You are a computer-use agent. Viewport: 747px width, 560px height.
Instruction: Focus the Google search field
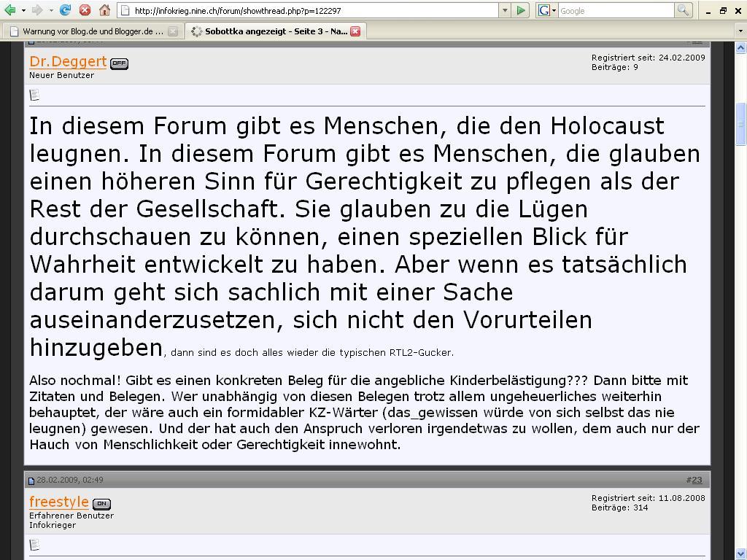(616, 10)
